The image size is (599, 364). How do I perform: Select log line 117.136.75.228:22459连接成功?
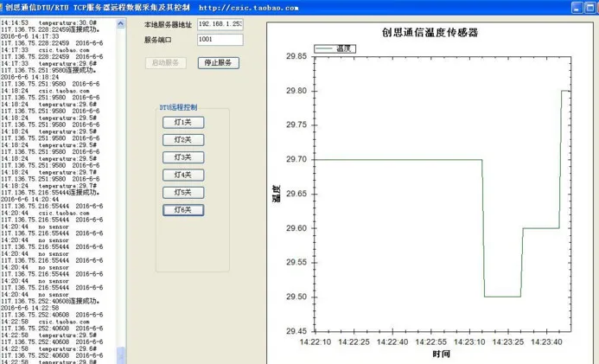(50, 29)
